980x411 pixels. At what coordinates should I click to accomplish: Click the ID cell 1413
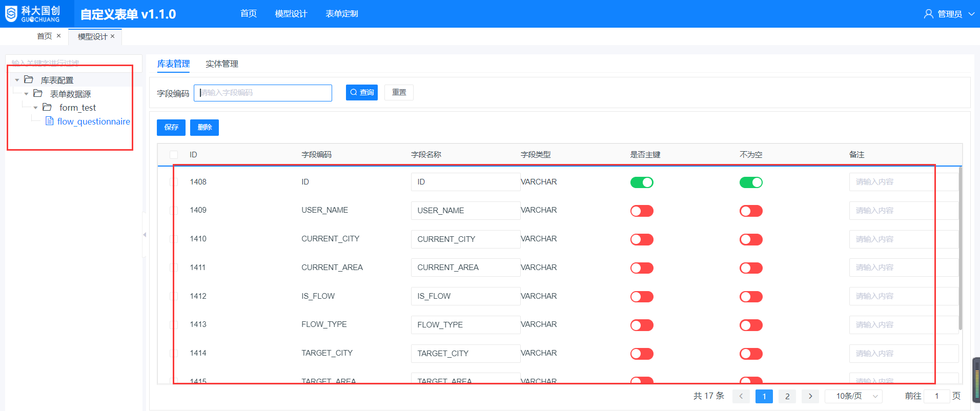coord(198,324)
